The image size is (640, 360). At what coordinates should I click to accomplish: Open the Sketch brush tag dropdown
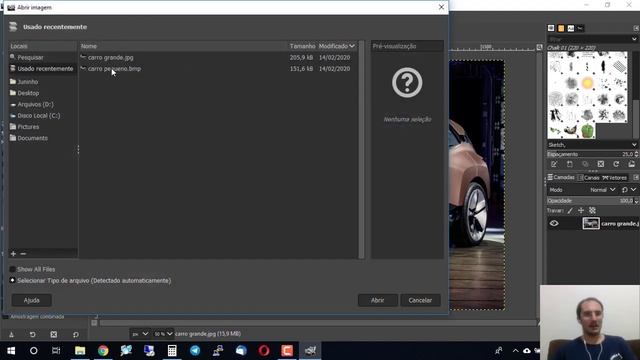point(634,145)
